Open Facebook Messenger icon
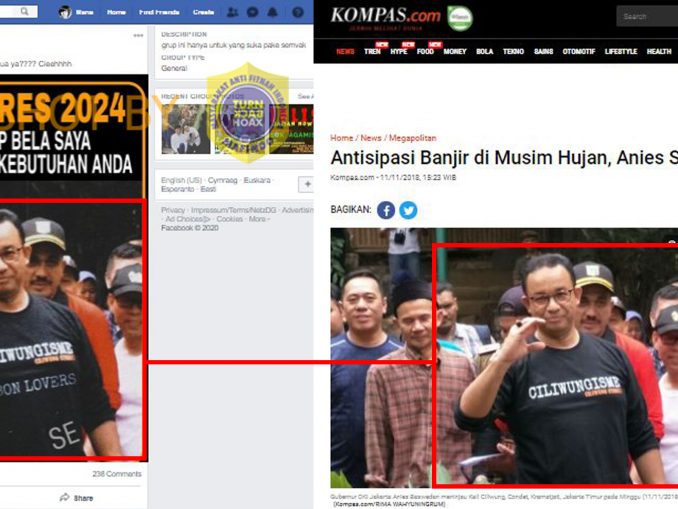 (x=253, y=12)
